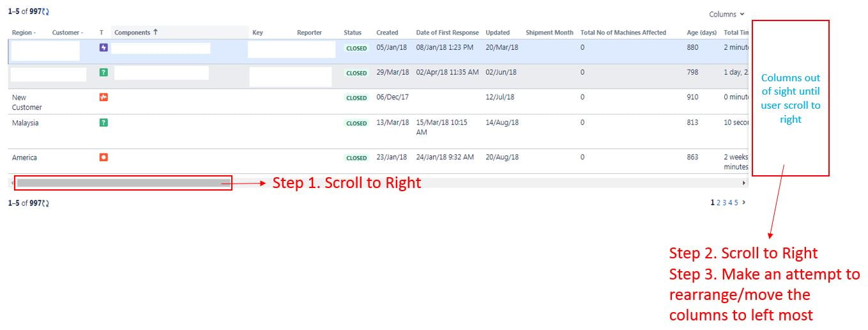Go to page 4
Screen dimensions: 868x330
[730, 203]
